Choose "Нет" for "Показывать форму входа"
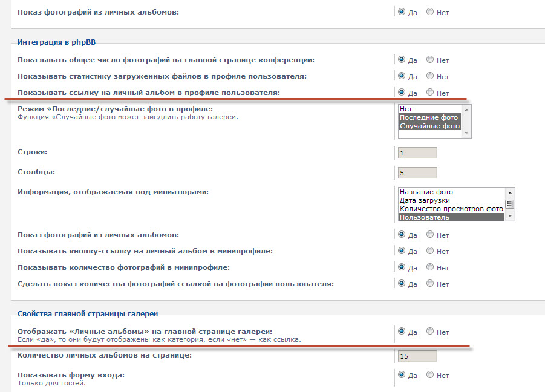The width and height of the screenshot is (545, 392). click(x=430, y=375)
